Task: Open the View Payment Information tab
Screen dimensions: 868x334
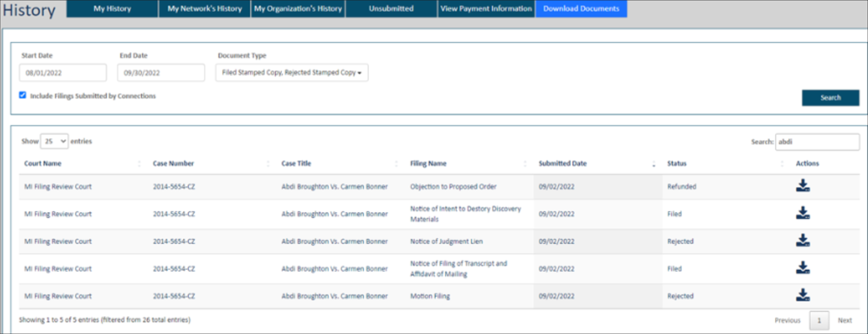Action: [x=486, y=9]
